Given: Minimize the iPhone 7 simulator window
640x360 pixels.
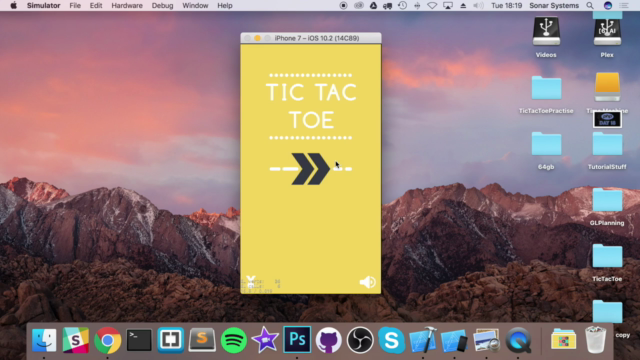Looking at the screenshot, I should (257, 38).
